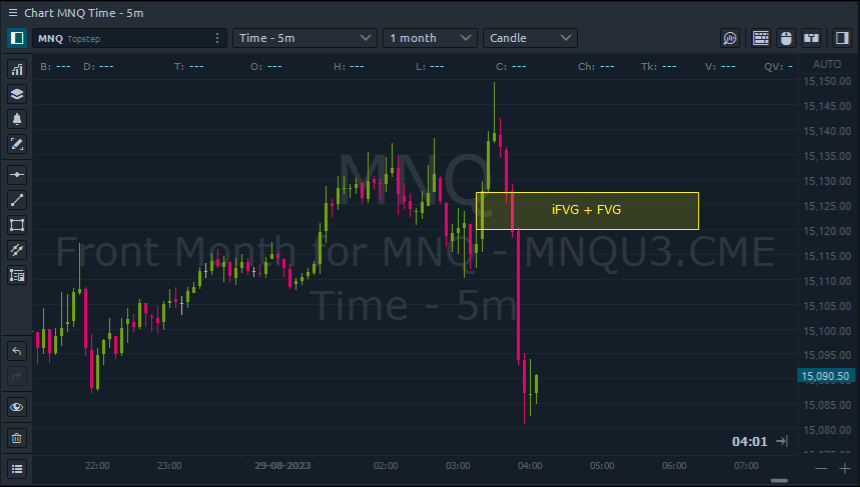Expand the Candle chart style dropdown
860x487 pixels.
530,38
